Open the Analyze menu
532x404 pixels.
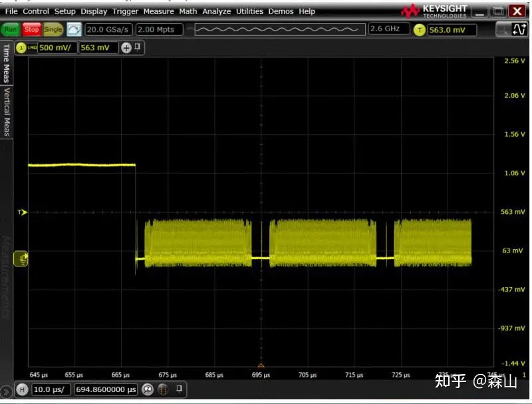pos(217,11)
